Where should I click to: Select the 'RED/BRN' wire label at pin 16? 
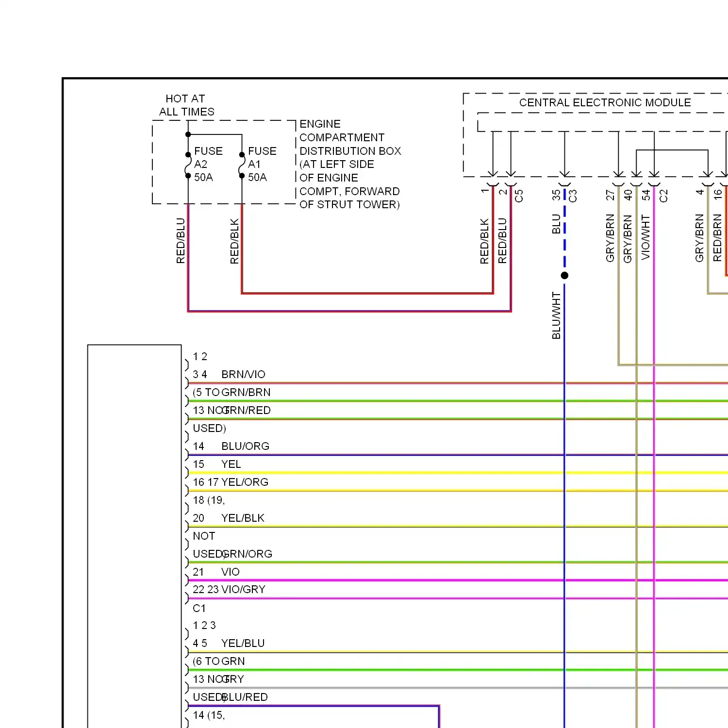click(717, 238)
